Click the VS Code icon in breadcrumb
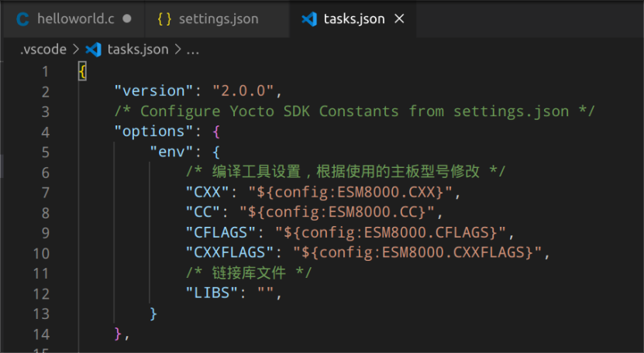 [93, 50]
